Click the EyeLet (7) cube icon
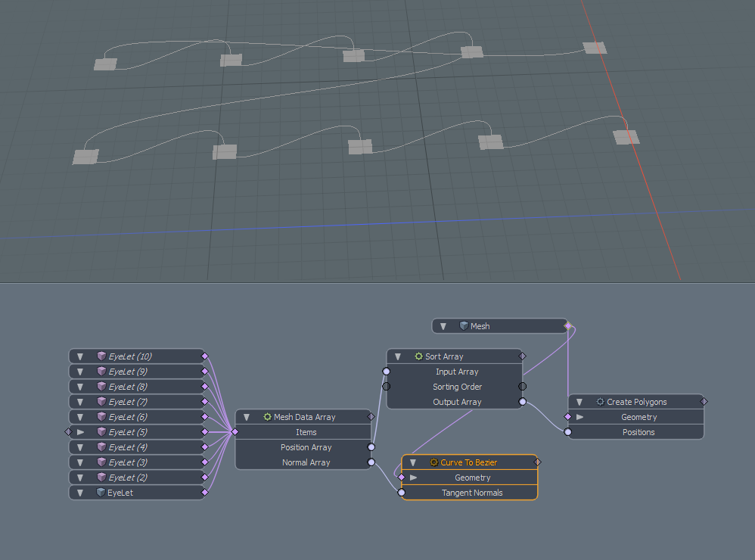The image size is (755, 560). tap(101, 402)
